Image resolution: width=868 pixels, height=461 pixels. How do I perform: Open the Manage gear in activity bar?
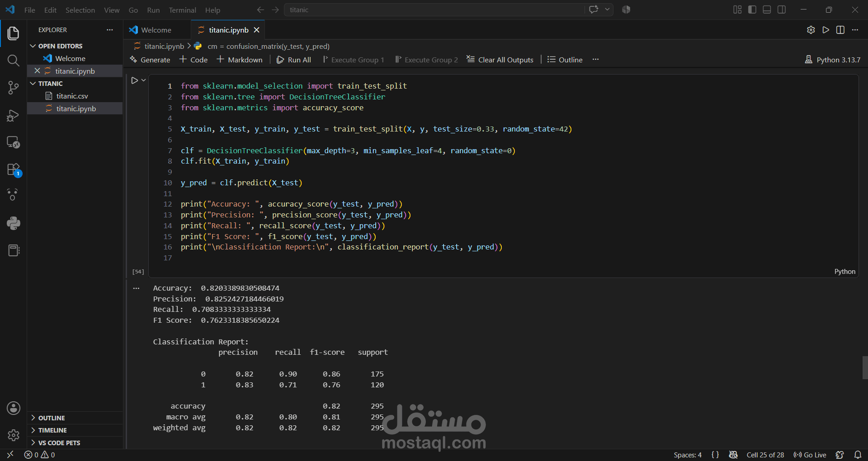pyautogui.click(x=14, y=435)
